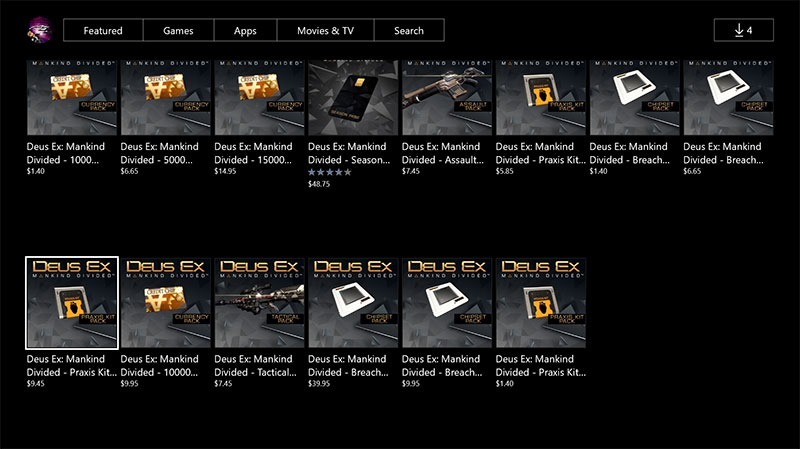Select the Movies & TV tab

(x=326, y=30)
